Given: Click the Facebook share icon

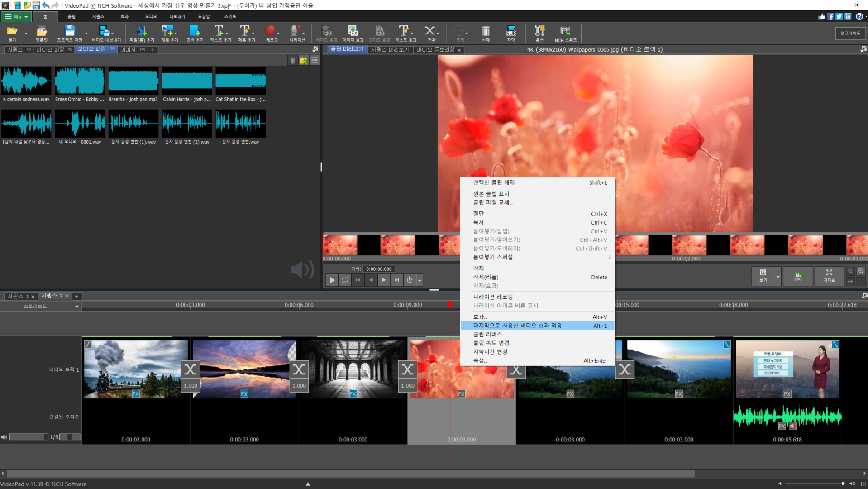Looking at the screenshot, I should click(x=830, y=16).
